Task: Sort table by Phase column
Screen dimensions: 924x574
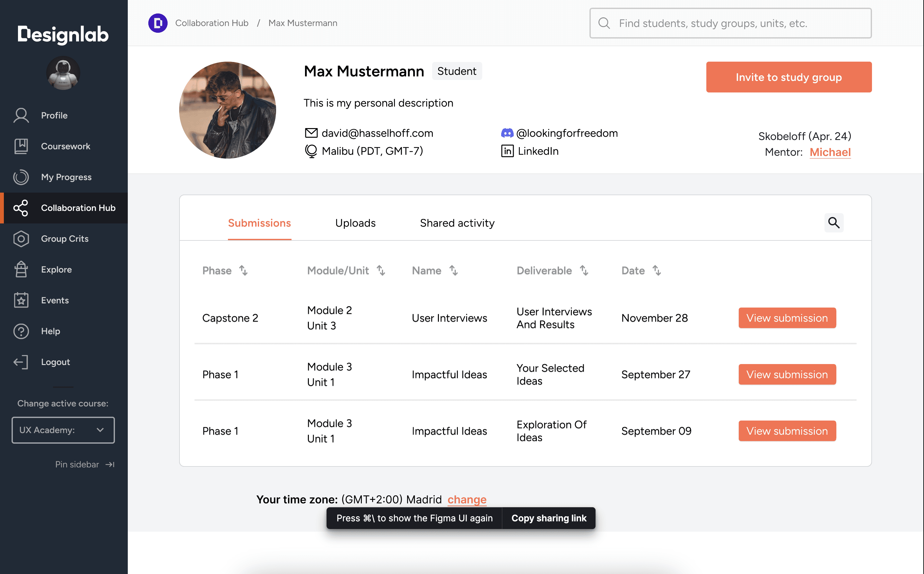Action: pyautogui.click(x=243, y=270)
